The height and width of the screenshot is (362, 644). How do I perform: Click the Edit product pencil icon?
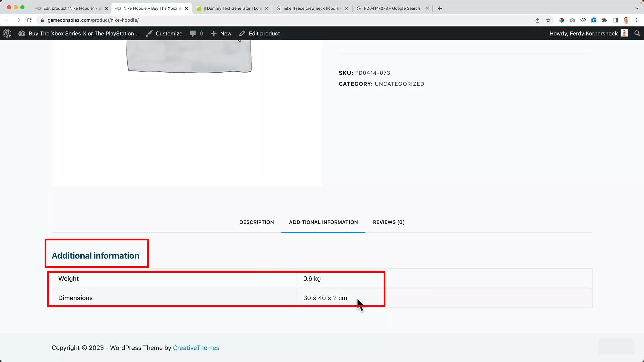point(242,33)
